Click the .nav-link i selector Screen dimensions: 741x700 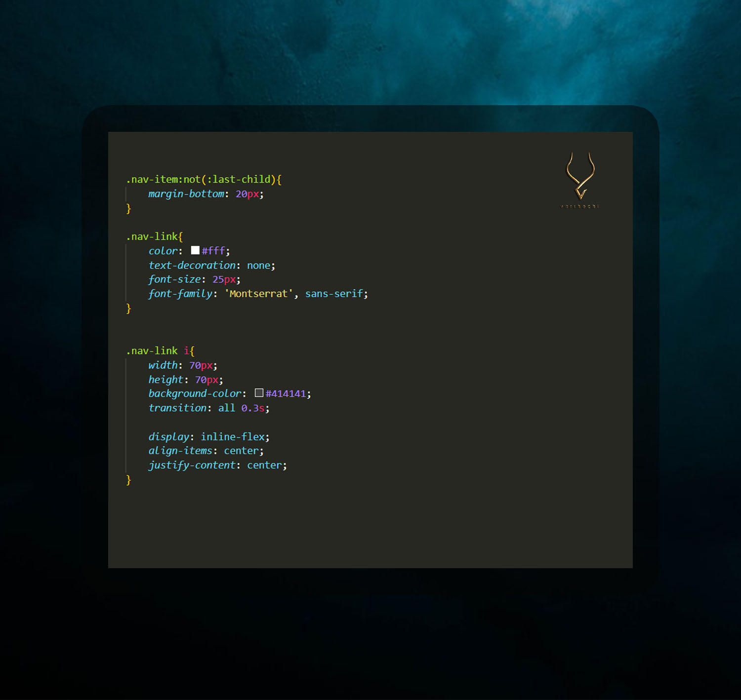tap(158, 350)
